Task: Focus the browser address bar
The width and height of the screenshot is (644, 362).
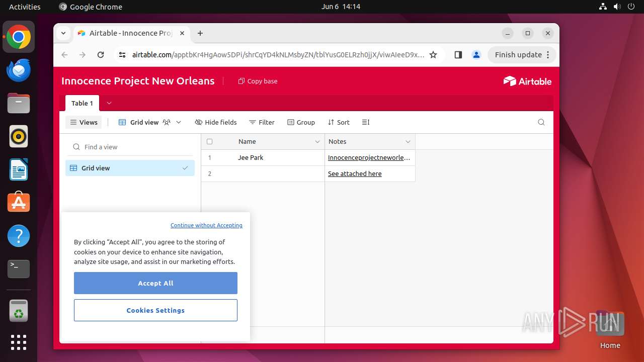Action: (x=278, y=55)
